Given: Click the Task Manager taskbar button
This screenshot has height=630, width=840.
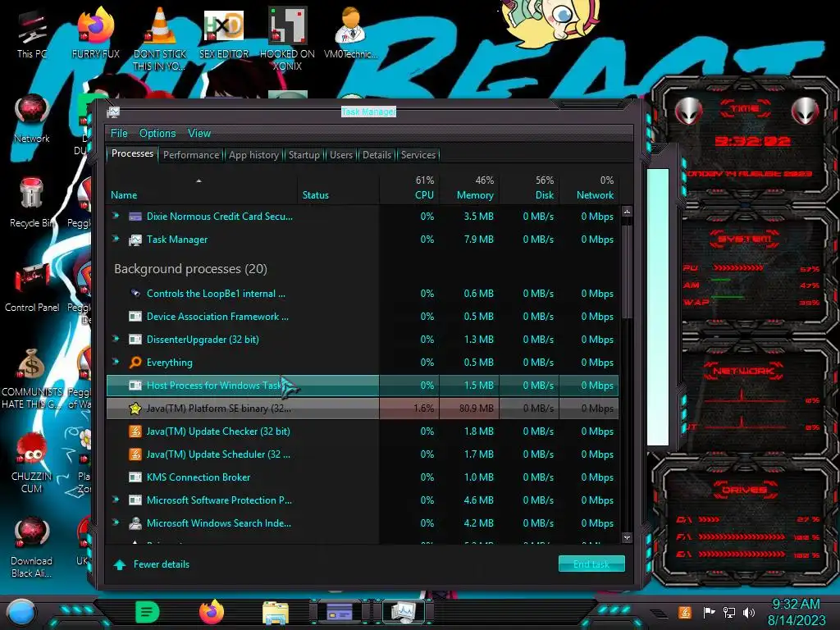Looking at the screenshot, I should point(403,612).
